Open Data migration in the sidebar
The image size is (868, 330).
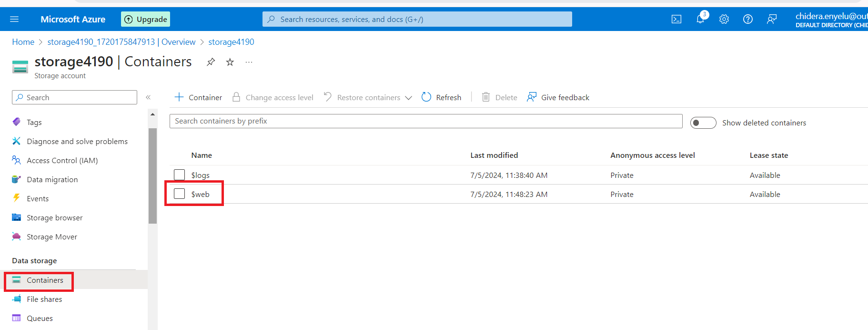coord(52,179)
